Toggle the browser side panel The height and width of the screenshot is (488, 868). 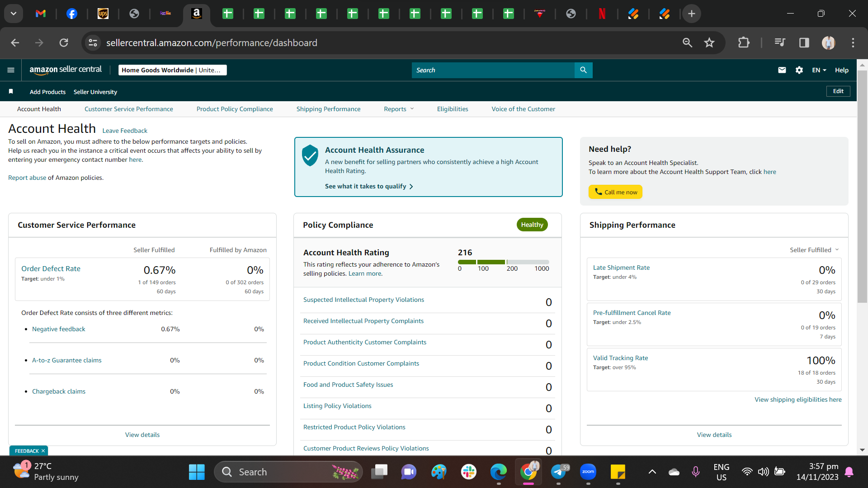click(x=804, y=42)
